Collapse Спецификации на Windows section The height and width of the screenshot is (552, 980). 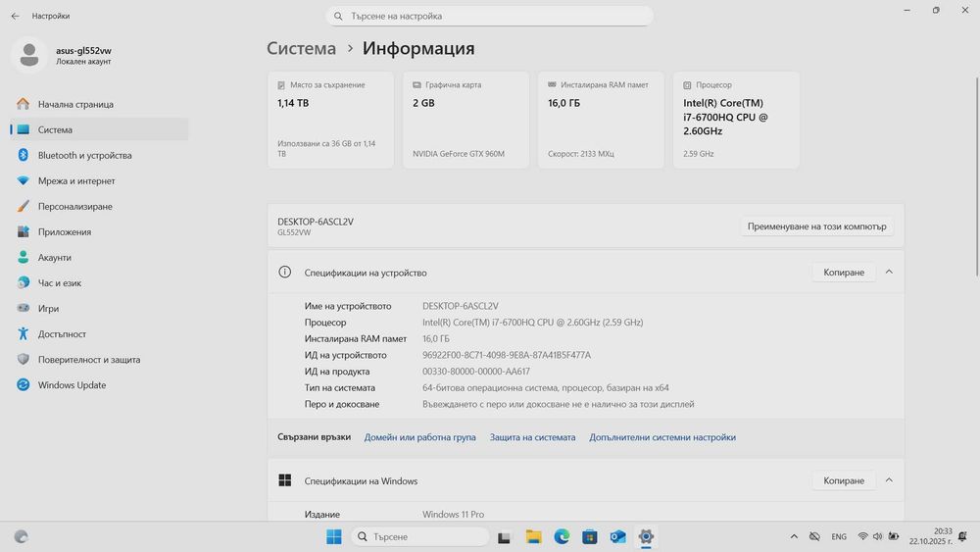tap(889, 480)
